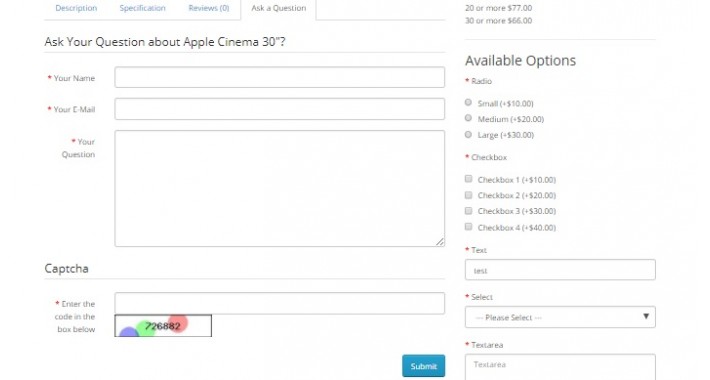Open the Please Select dropdown
The height and width of the screenshot is (380, 710).
point(560,317)
